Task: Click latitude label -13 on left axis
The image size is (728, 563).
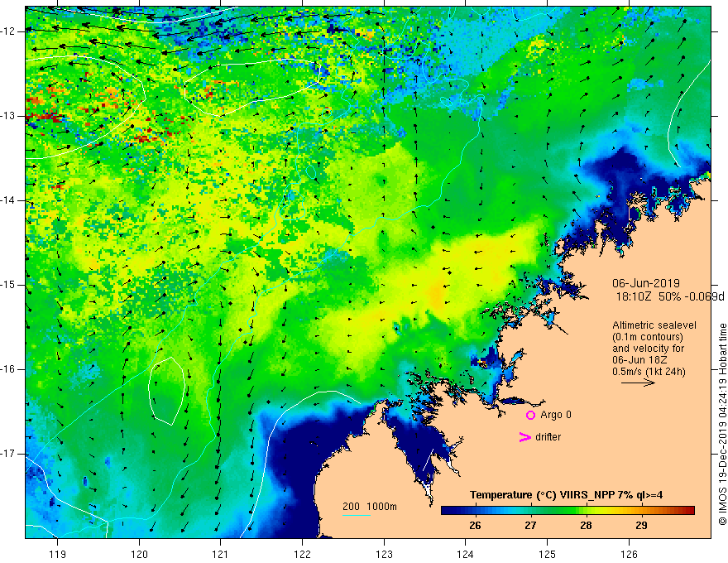Action: 8,116
